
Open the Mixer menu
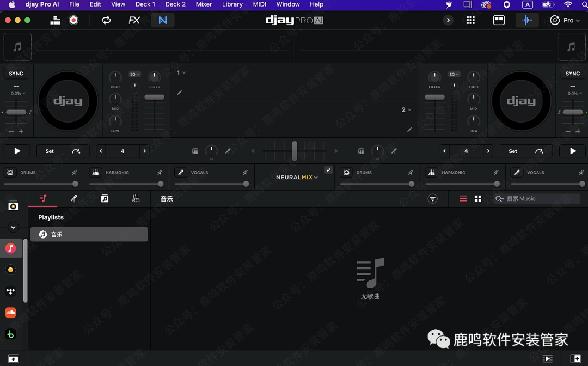[x=204, y=4]
